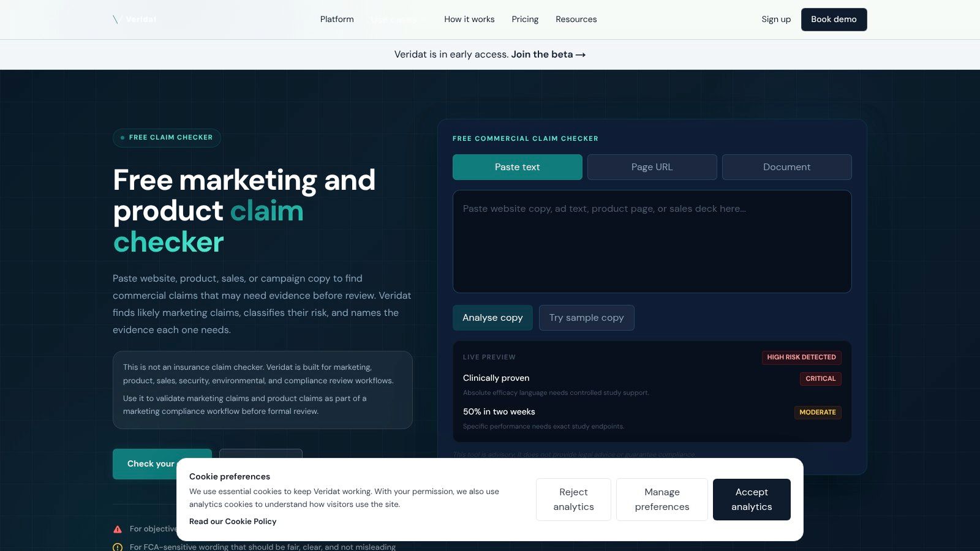Accept analytics cookies
The height and width of the screenshot is (551, 980).
click(x=752, y=500)
